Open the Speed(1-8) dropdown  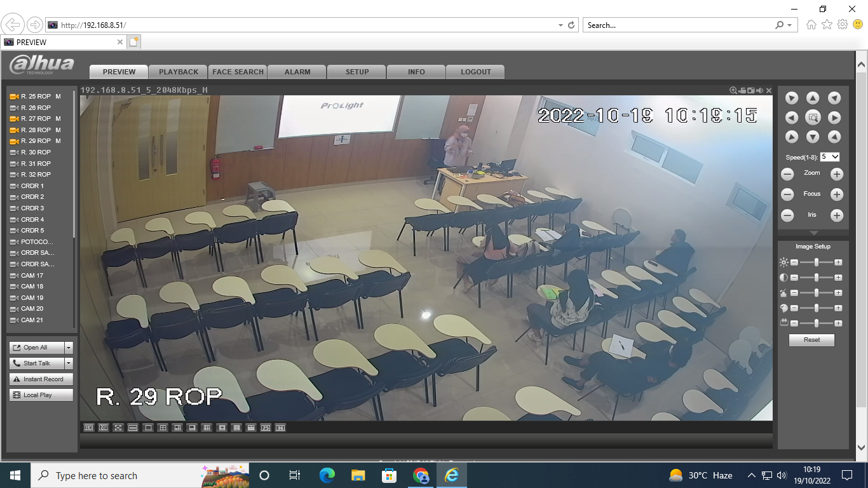click(x=830, y=157)
